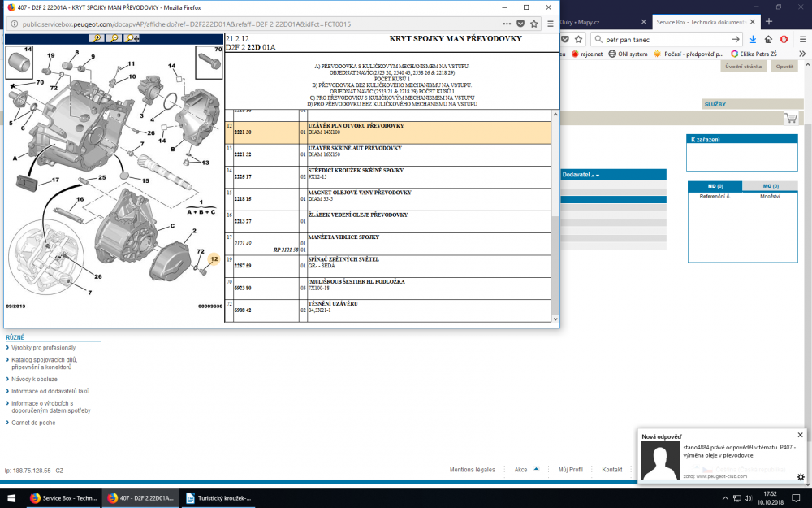Viewport: 812px width, 508px height.
Task: Open the Eliška Petra ZŠ bookmark
Action: point(754,54)
